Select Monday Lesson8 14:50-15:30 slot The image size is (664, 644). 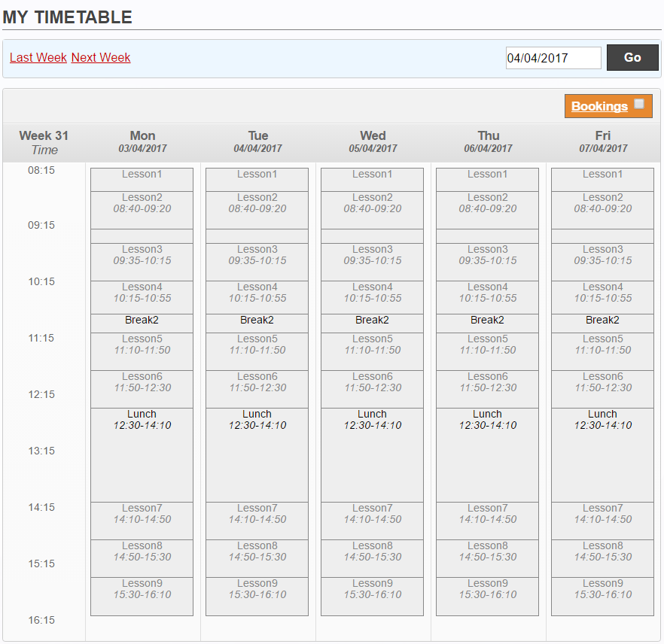[x=142, y=558]
